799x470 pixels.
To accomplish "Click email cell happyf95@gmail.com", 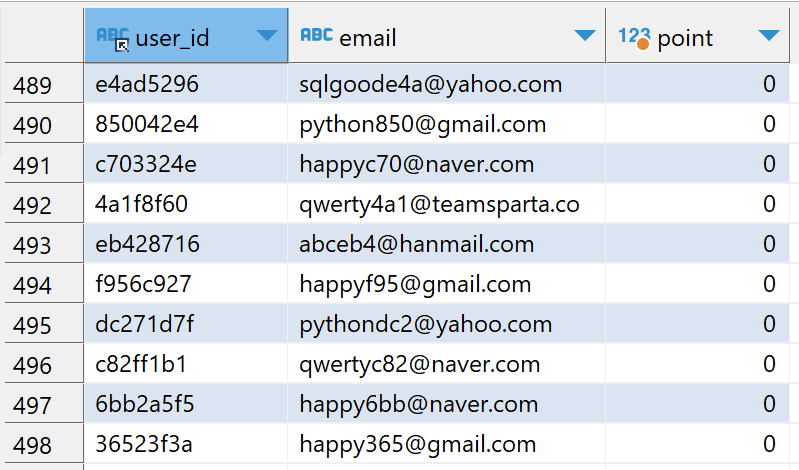I will [447, 284].
